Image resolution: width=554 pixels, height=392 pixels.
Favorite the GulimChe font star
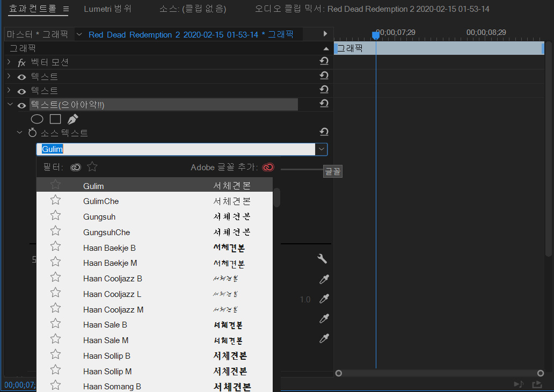click(x=55, y=200)
